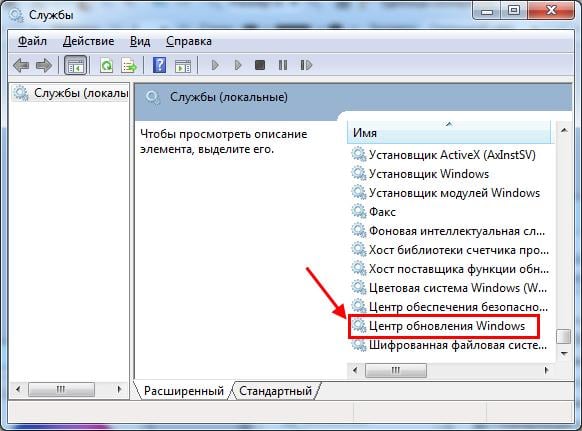The height and width of the screenshot is (431, 582).
Task: Click Службы window icon in title bar
Action: 16,15
